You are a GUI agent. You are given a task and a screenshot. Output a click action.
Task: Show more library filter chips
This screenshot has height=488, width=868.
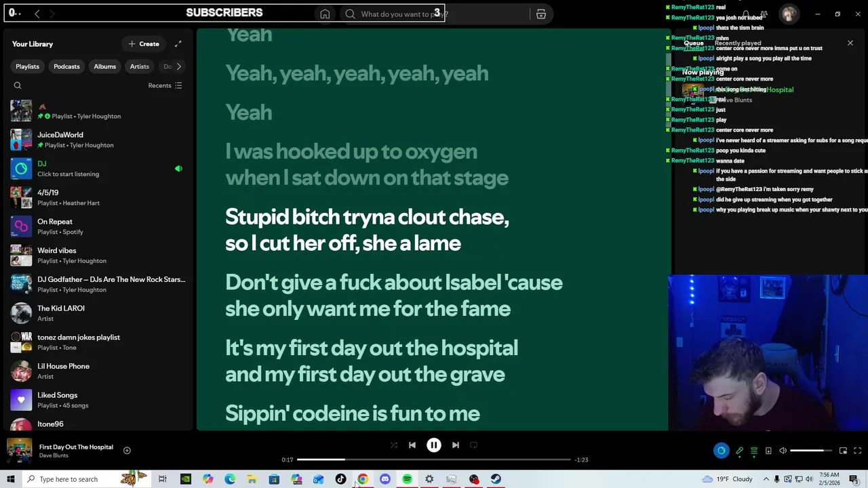(x=178, y=66)
